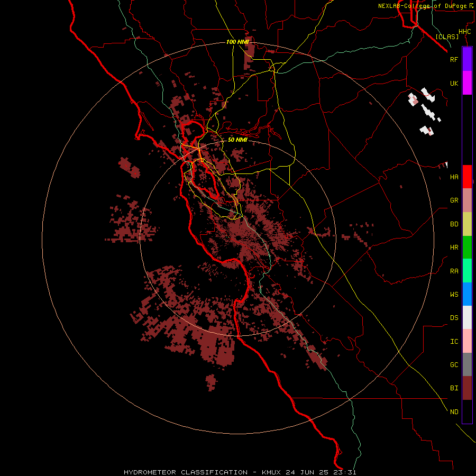Click the DS white legend swatch
This screenshot has height=476, width=476.
[x=467, y=317]
